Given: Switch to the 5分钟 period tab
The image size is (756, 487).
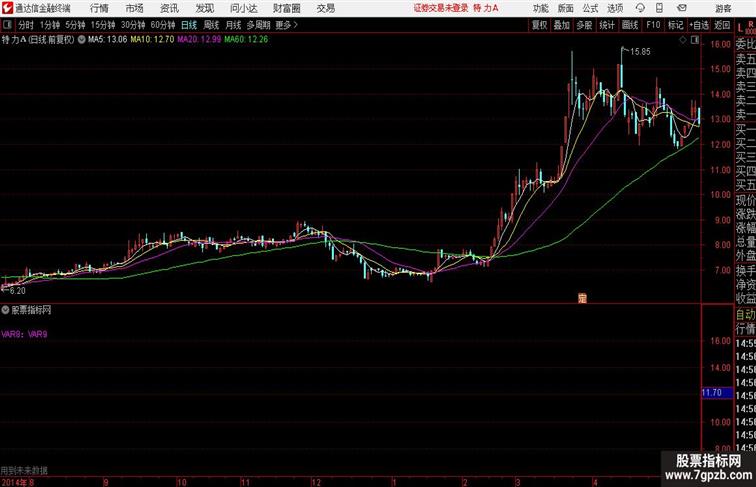Looking at the screenshot, I should pos(75,25).
